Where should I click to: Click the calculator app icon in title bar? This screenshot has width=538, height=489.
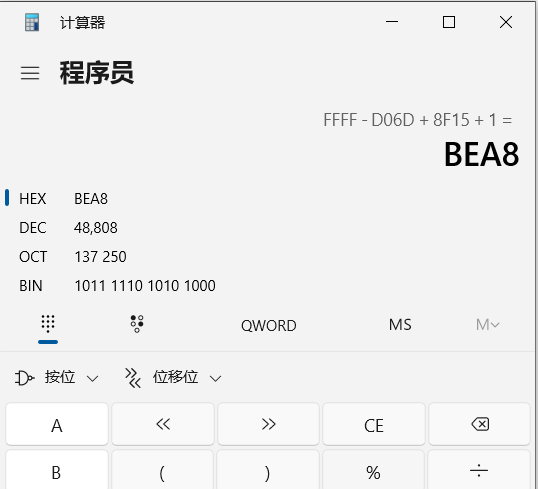click(32, 23)
